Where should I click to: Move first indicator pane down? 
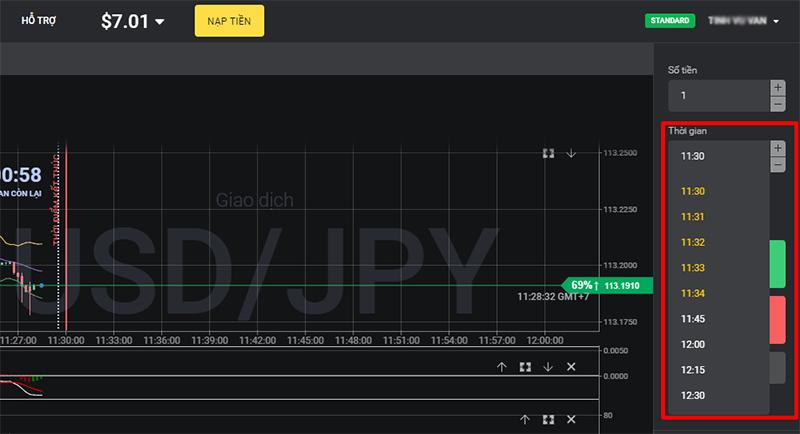[x=548, y=367]
